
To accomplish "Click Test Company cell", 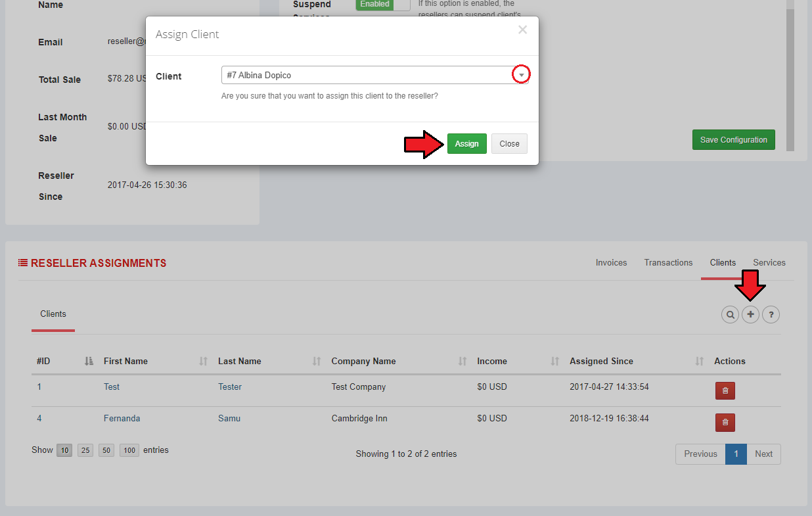I will click(359, 387).
